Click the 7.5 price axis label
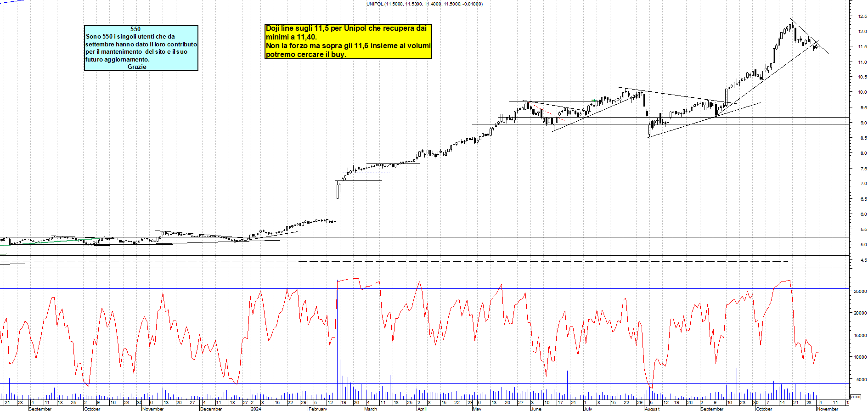Screen dimensions: 868x411 pos(863,169)
